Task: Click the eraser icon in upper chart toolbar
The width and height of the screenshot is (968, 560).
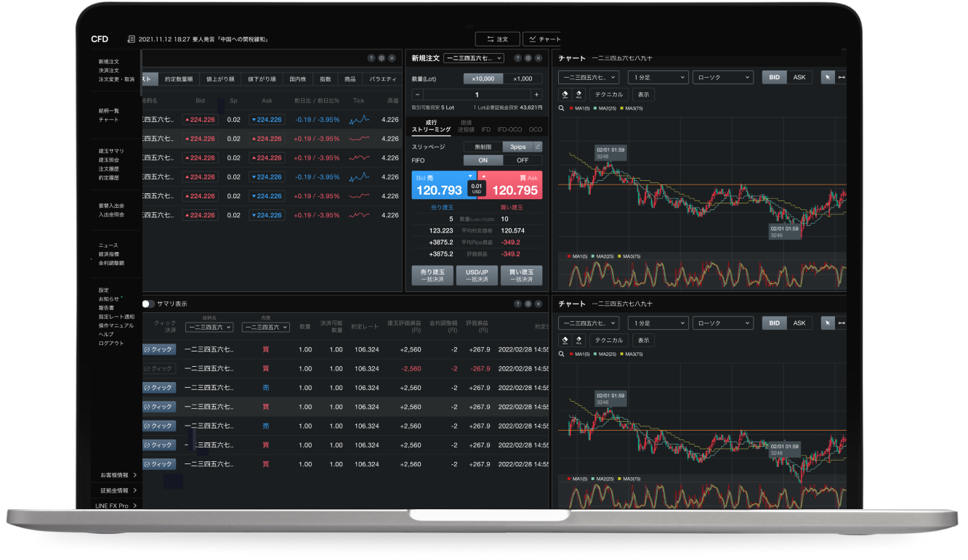Action: [565, 94]
